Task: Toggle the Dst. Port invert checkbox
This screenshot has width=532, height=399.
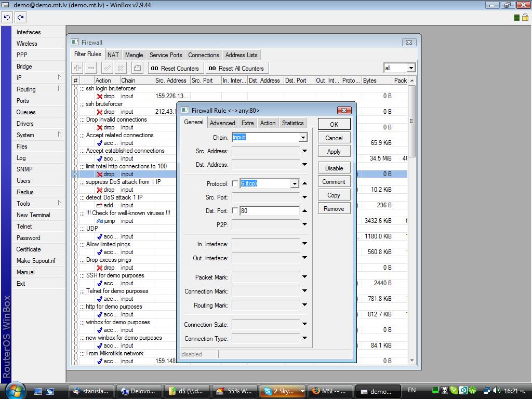Action: pyautogui.click(x=235, y=210)
